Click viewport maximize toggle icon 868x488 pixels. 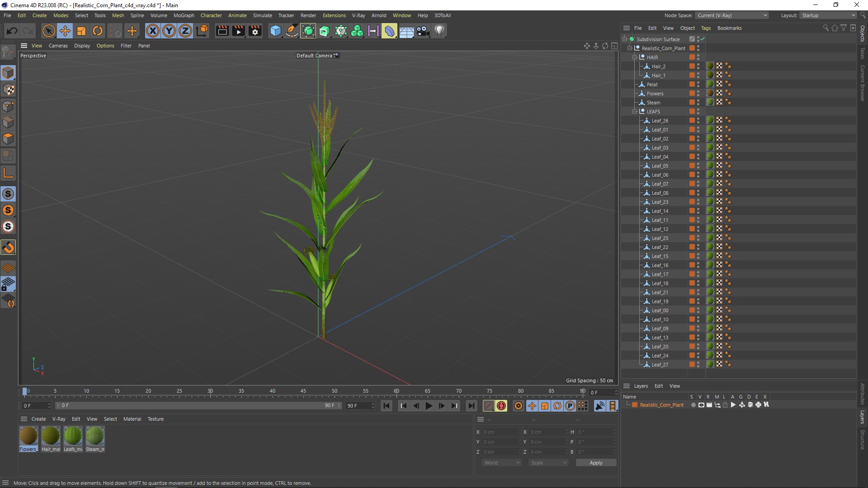click(x=614, y=46)
